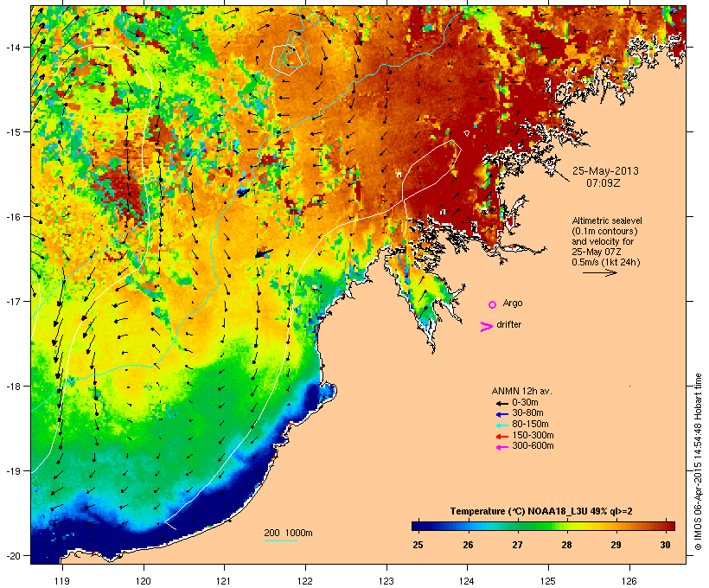Click the colorbar tick label 28

[566, 545]
